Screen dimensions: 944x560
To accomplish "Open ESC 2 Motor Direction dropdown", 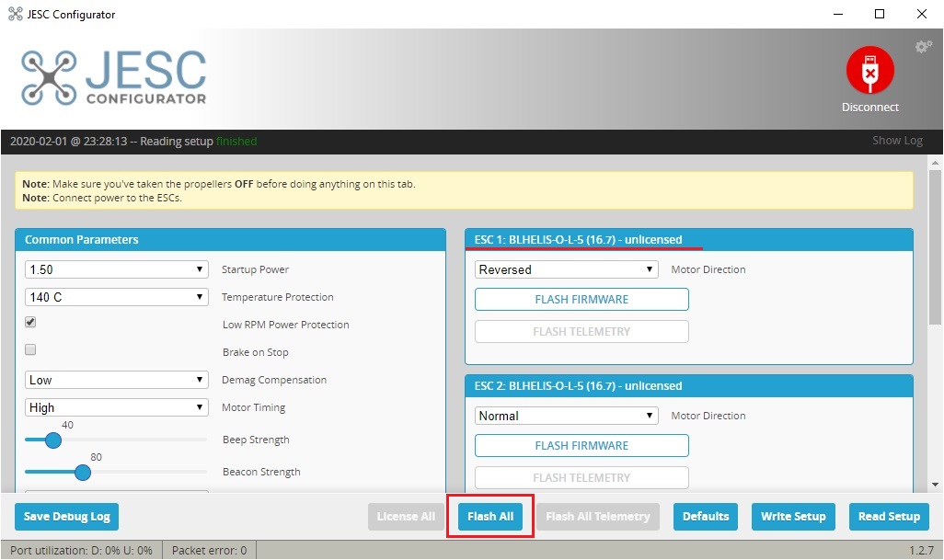I will (566, 416).
